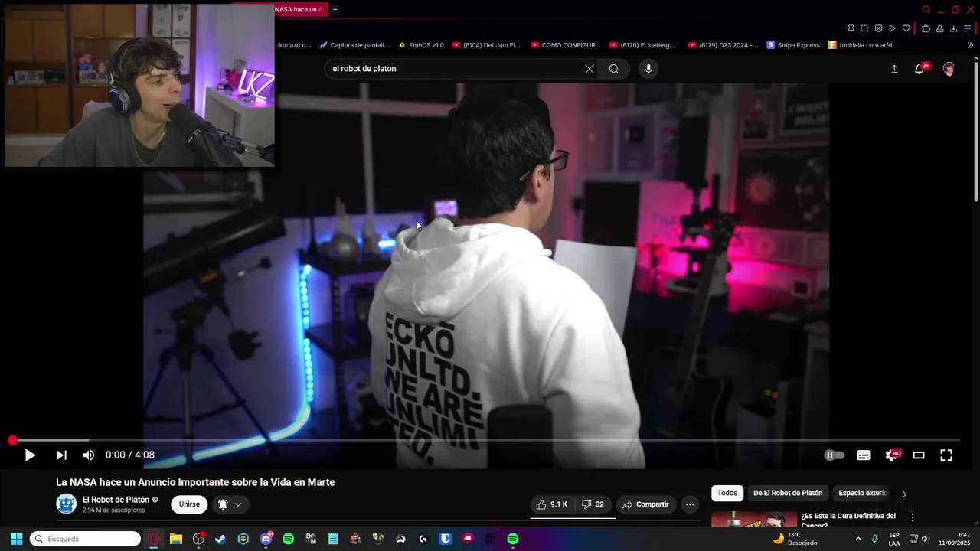Start voice search with the microphone

coord(648,69)
